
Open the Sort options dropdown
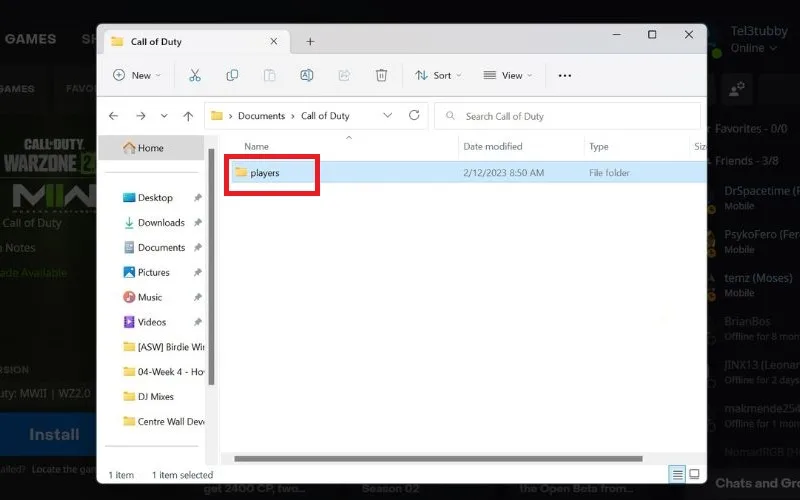point(438,76)
